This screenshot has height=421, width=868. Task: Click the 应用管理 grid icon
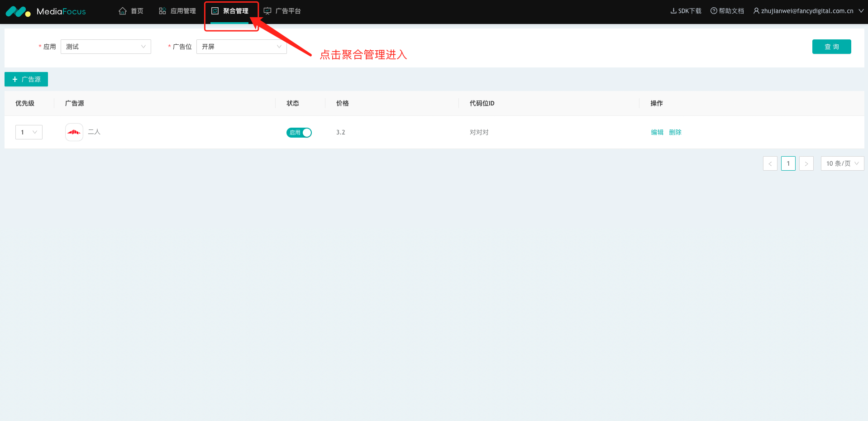click(162, 11)
